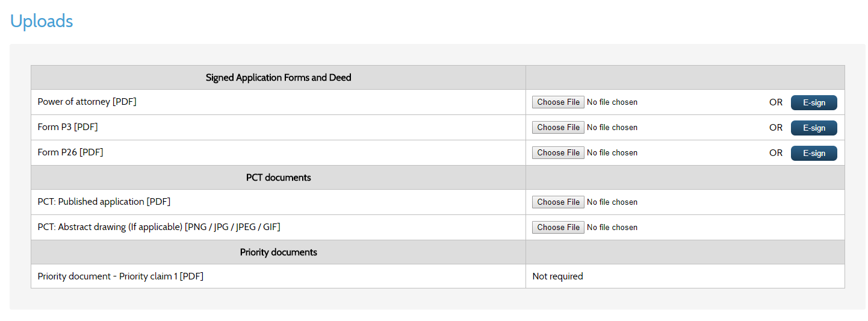Choose file for PCT Published application
The image size is (868, 321).
[x=558, y=202]
